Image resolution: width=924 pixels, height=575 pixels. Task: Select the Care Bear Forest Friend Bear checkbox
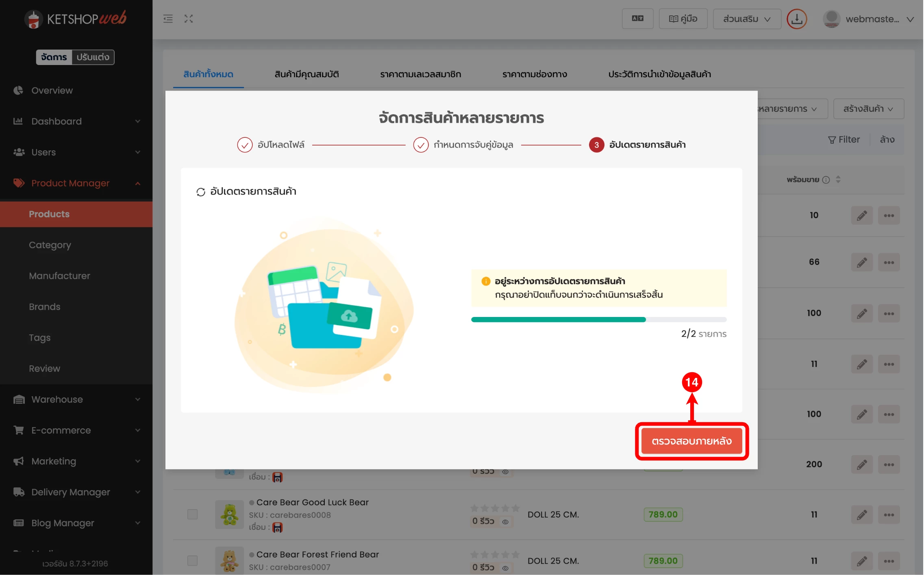192,561
